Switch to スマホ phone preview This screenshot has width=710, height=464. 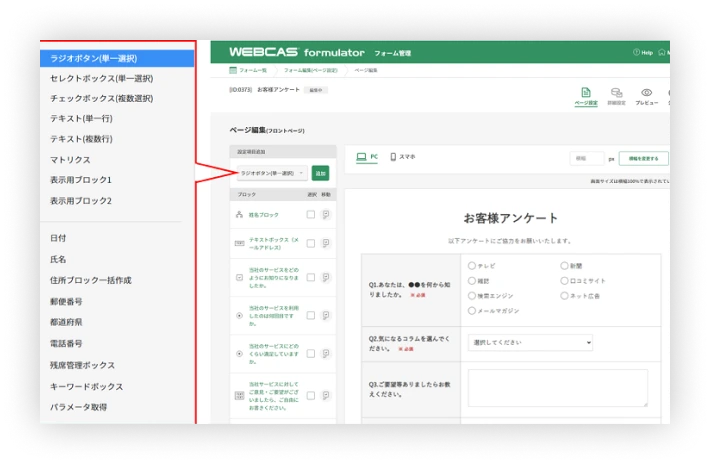click(x=403, y=157)
